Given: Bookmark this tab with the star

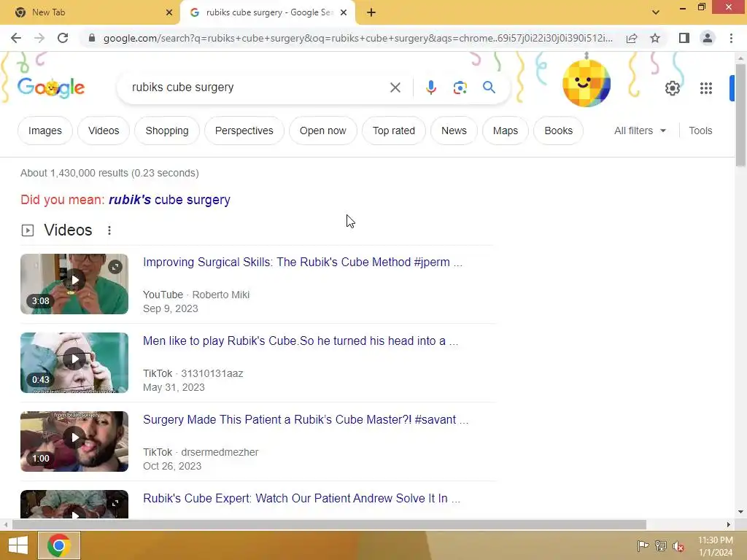Looking at the screenshot, I should [x=655, y=38].
